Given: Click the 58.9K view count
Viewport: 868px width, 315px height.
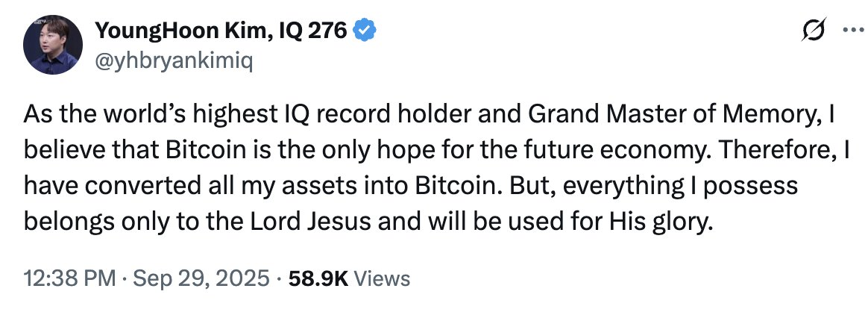Looking at the screenshot, I should click(x=318, y=278).
